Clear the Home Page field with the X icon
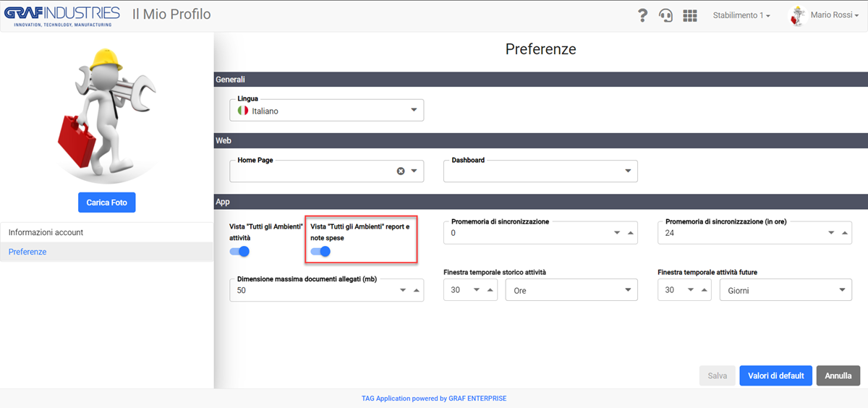868x408 pixels. pyautogui.click(x=400, y=171)
